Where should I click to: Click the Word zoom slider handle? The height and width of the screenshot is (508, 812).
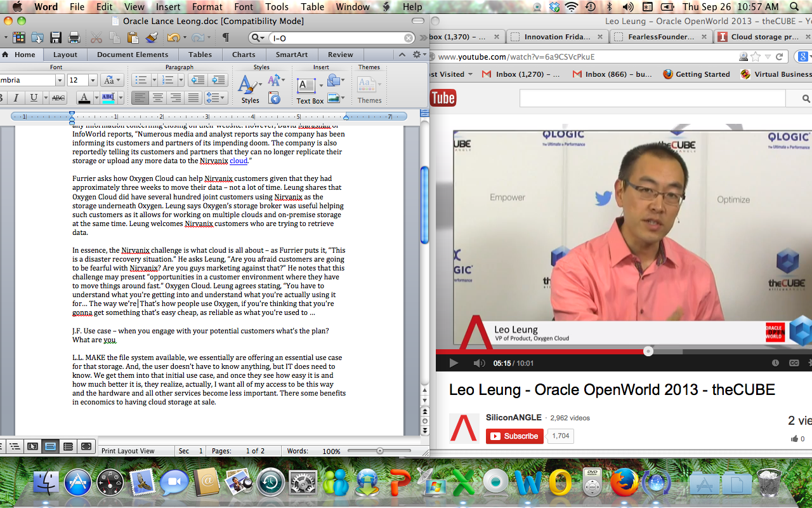pos(380,451)
